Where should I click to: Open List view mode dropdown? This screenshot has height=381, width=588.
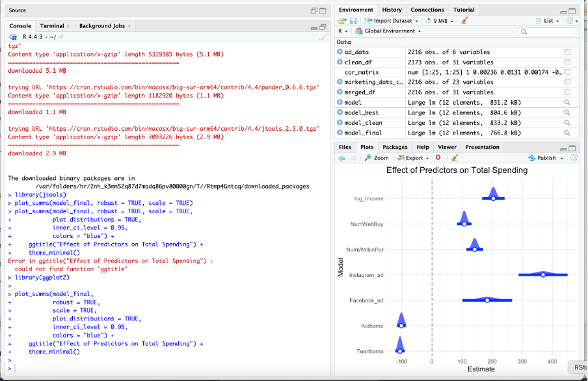tap(548, 21)
